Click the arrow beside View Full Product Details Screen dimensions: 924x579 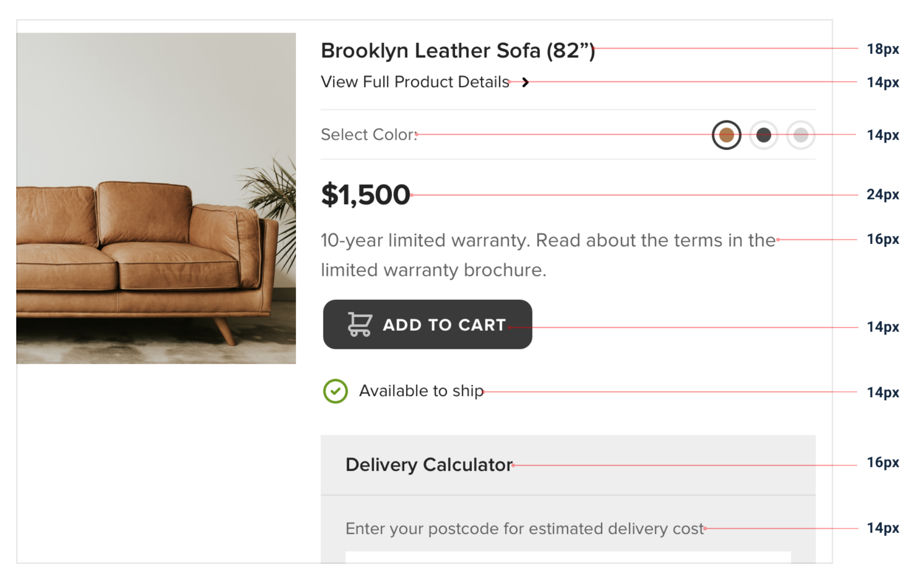pos(525,82)
